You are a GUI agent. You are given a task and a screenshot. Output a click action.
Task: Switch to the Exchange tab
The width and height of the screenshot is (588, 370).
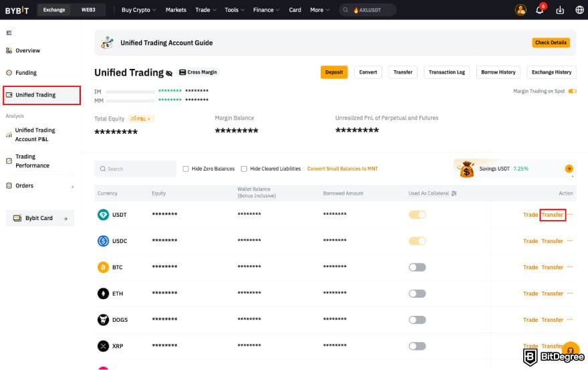(54, 10)
